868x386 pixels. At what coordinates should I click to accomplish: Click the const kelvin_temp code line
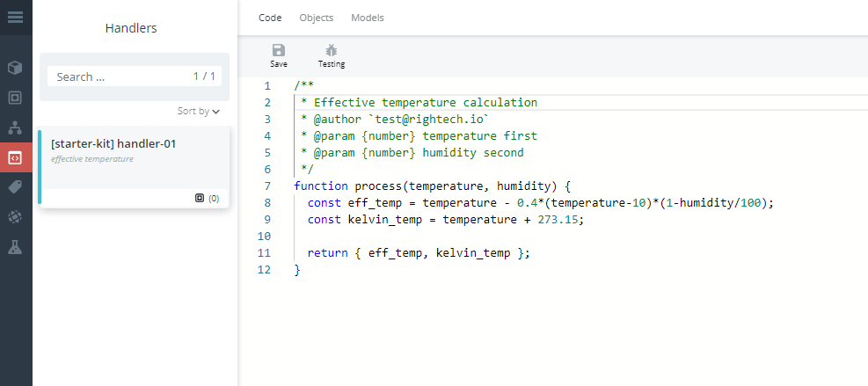point(446,219)
